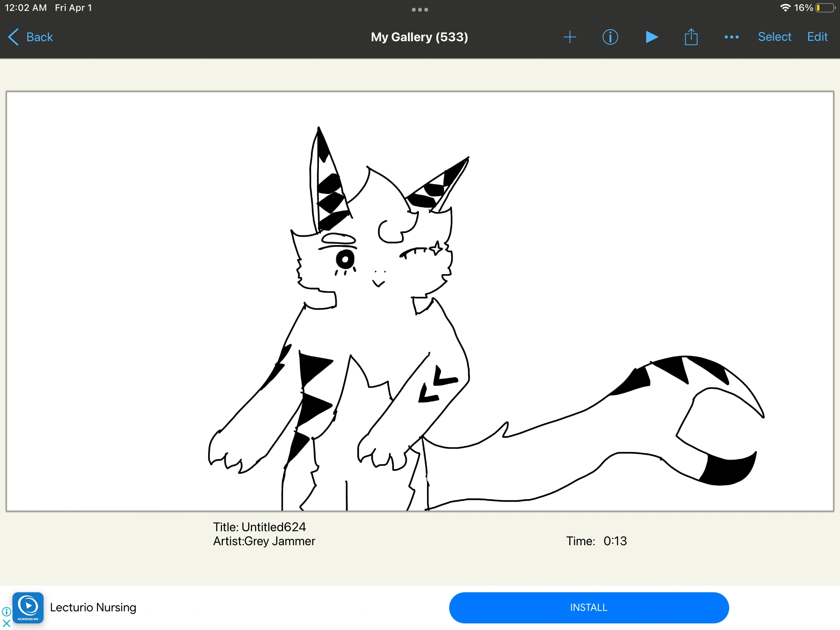
Task: Go back using the Back button
Action: click(x=39, y=37)
